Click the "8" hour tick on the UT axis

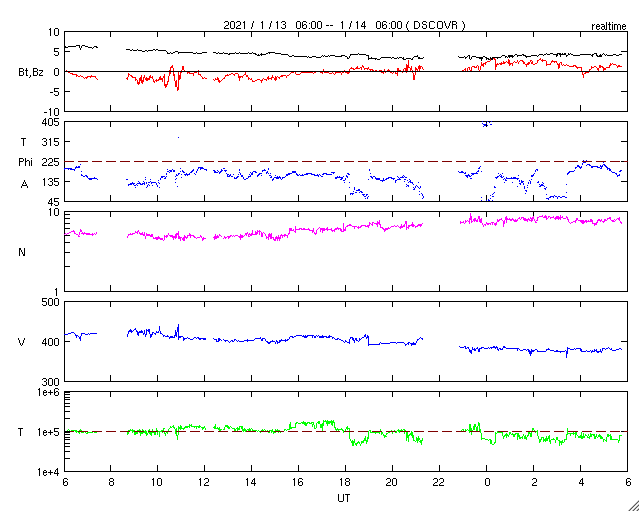111,482
